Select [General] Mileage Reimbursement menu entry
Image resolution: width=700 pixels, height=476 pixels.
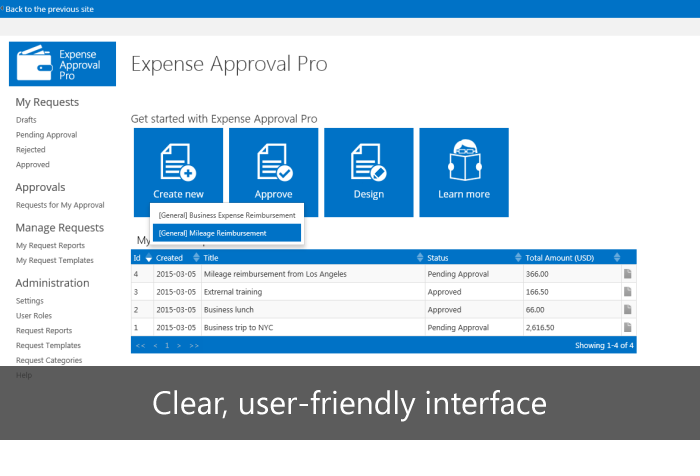(x=227, y=233)
